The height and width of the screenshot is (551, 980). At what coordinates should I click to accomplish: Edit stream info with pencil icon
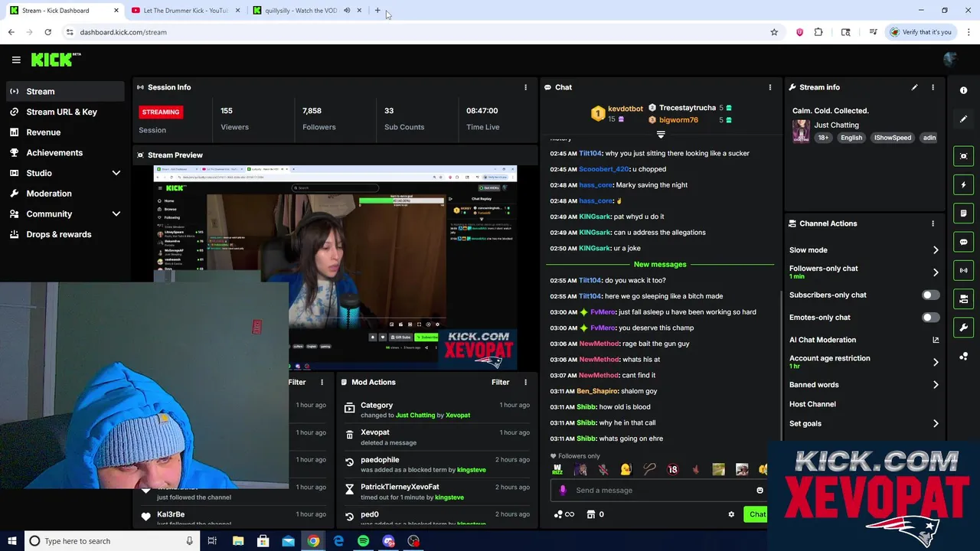click(x=914, y=87)
